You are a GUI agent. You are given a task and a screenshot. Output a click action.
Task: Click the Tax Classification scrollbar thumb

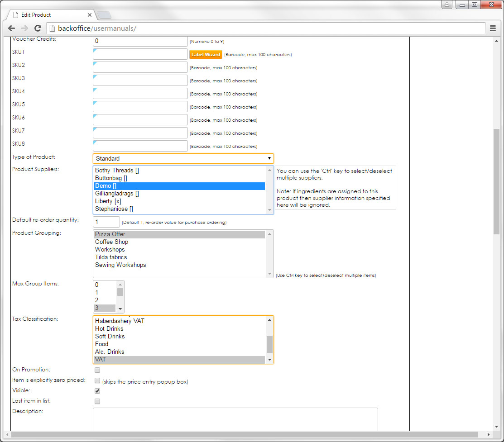(x=270, y=344)
